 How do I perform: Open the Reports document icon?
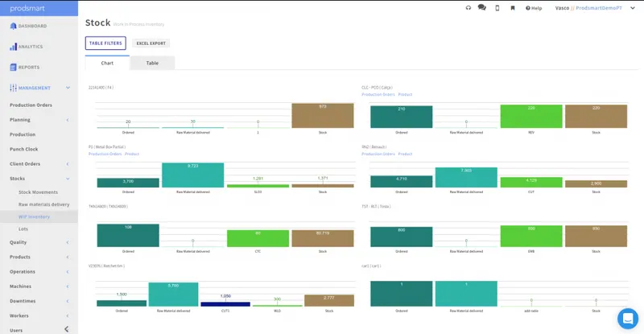click(13, 68)
